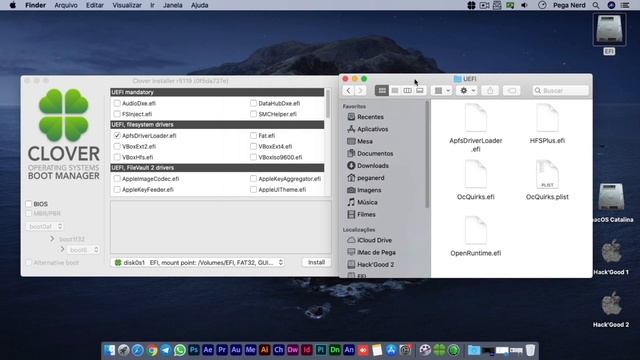Open the Apple menu

pyautogui.click(x=13, y=5)
